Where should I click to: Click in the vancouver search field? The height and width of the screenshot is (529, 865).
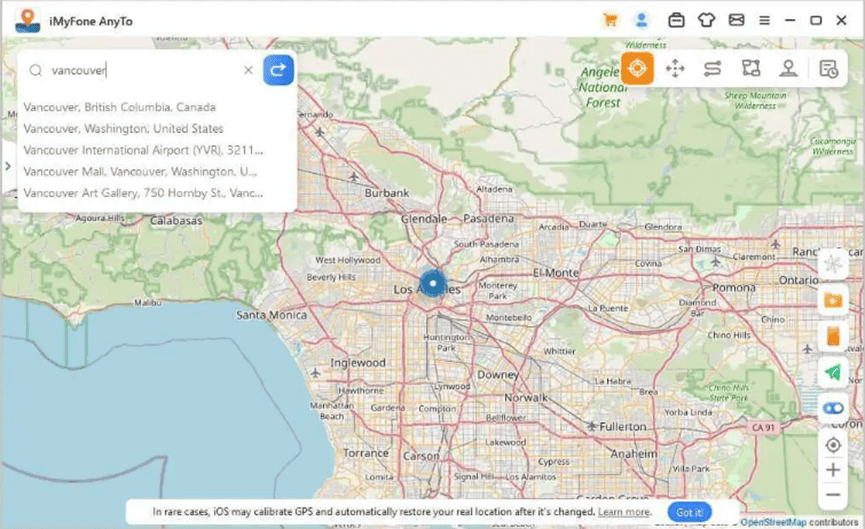click(x=143, y=70)
